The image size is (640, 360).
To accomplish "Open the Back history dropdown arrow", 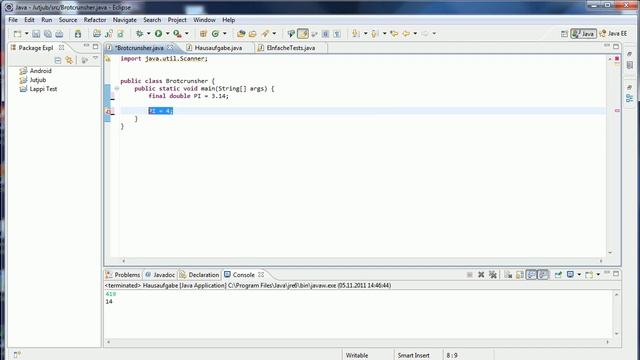I will pyautogui.click(x=415, y=34).
